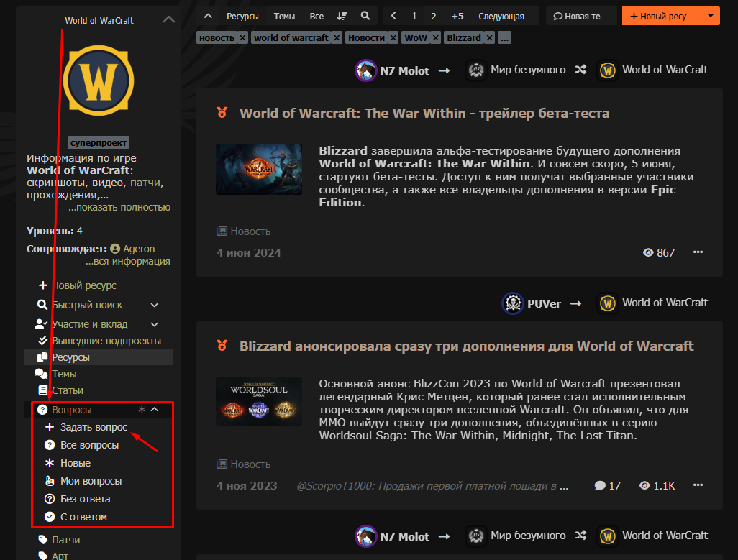Remove the Новости tag filter

pyautogui.click(x=393, y=37)
